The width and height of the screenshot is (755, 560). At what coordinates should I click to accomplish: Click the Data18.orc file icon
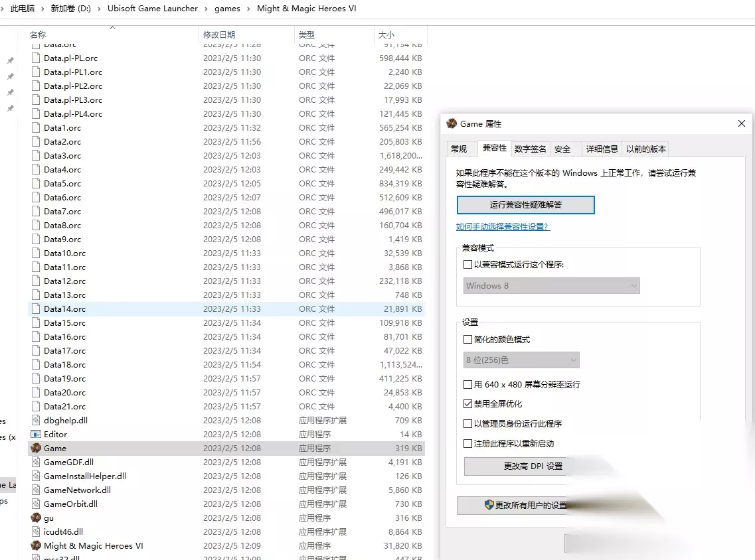[36, 365]
